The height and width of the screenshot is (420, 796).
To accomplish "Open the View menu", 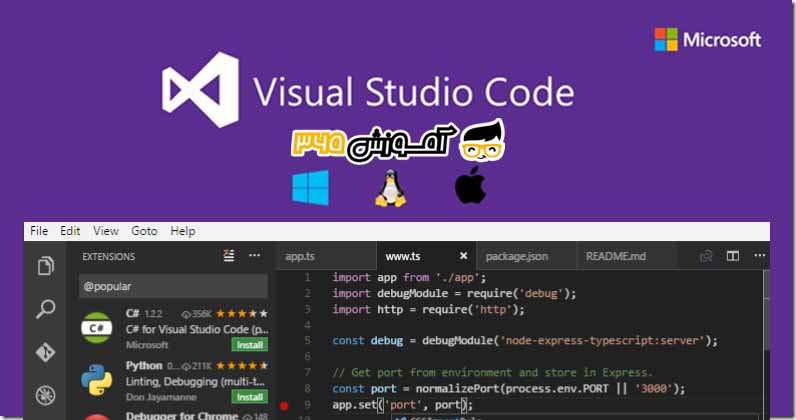I will [x=106, y=231].
